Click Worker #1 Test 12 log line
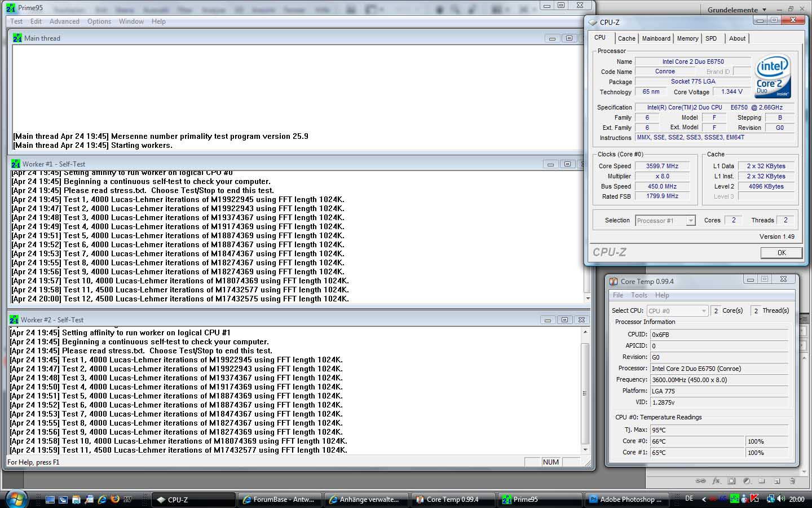Viewport: 812px width, 508px height. point(180,299)
